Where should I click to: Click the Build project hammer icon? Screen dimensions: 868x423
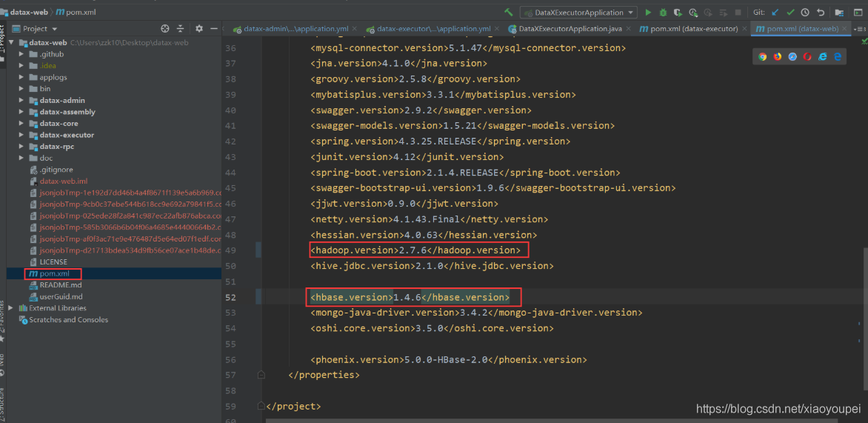[x=508, y=12]
